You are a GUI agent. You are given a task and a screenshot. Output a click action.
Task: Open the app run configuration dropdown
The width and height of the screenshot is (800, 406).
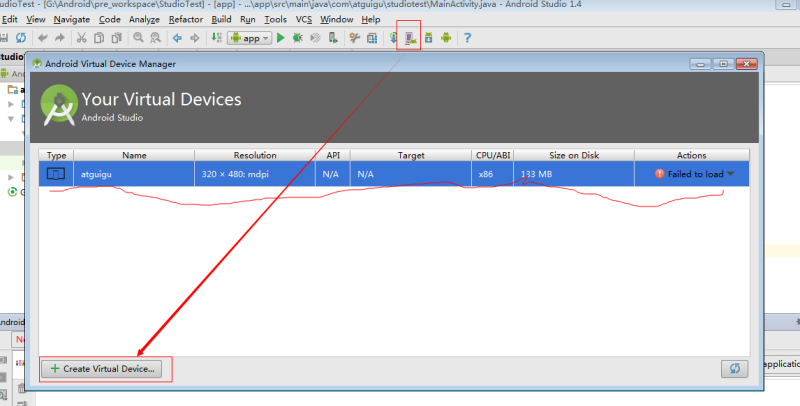pos(249,38)
